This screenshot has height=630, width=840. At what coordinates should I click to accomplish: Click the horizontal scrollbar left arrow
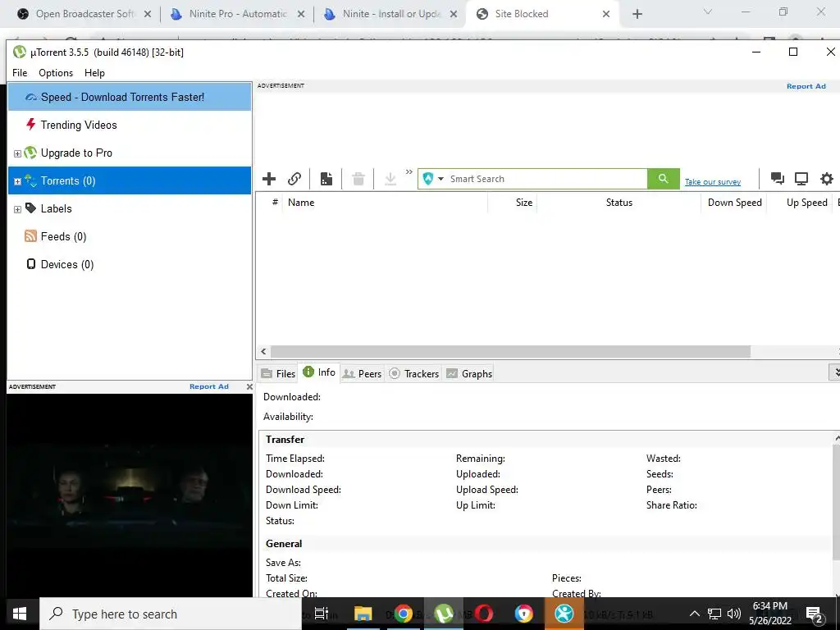click(263, 351)
